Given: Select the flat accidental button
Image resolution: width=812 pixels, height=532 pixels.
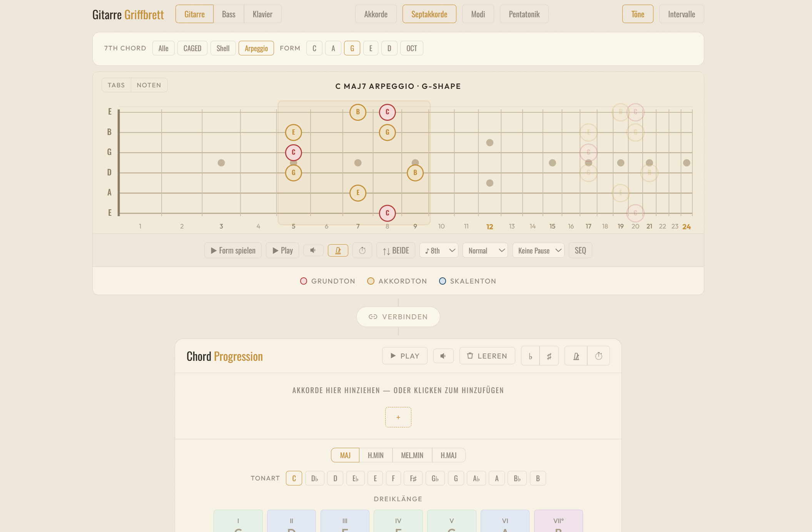Looking at the screenshot, I should [530, 356].
